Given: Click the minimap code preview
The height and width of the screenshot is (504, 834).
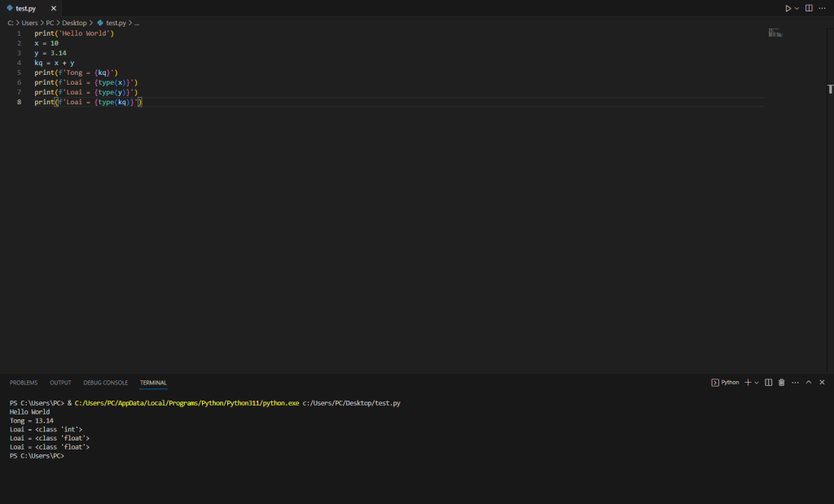Looking at the screenshot, I should tap(775, 33).
